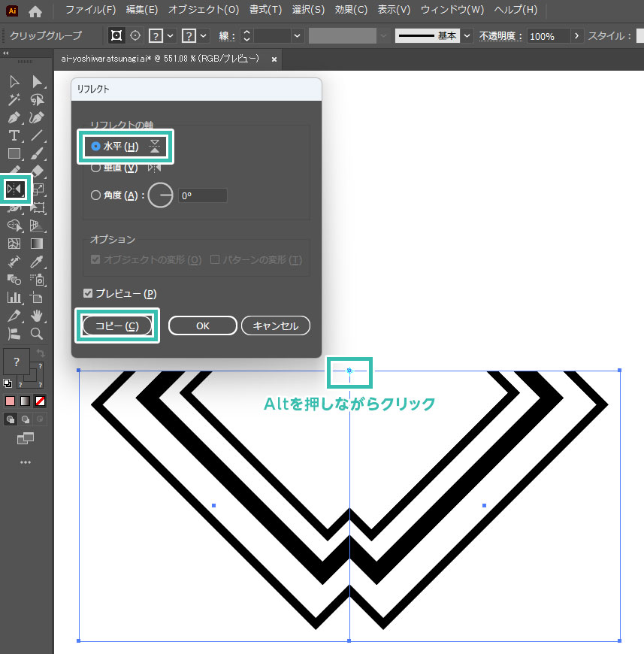644x654 pixels.
Task: Select the Pen tool
Action: [x=14, y=118]
